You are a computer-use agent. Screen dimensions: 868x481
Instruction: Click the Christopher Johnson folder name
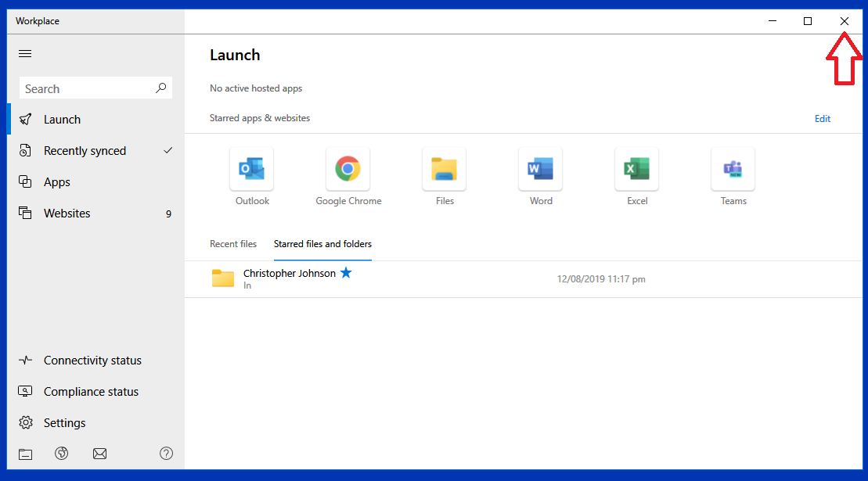[x=289, y=273]
